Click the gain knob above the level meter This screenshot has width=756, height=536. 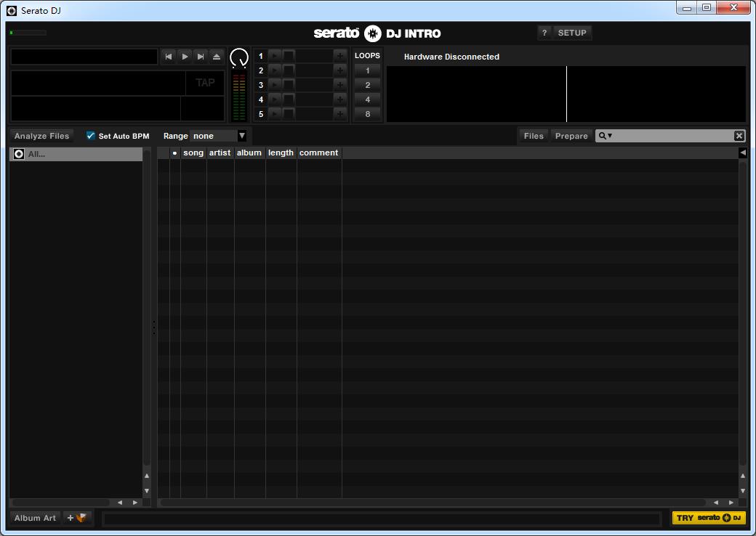239,58
